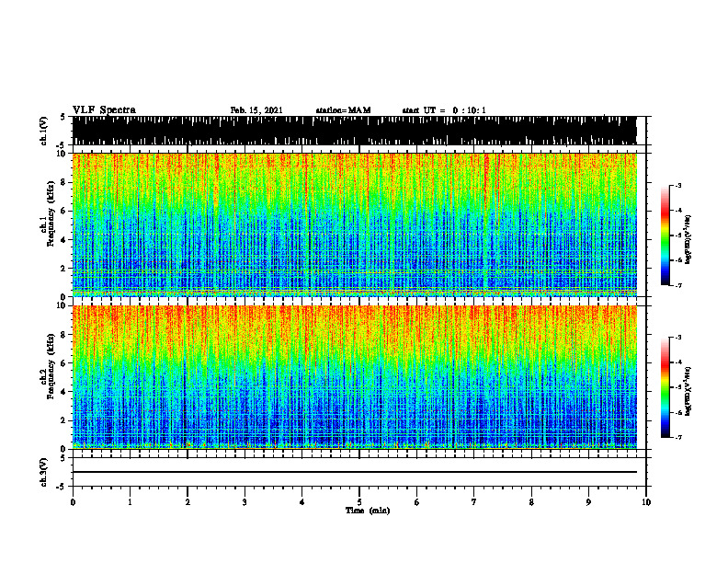
Task: Click the "ch.3(V)" axis label
Action: coord(44,472)
